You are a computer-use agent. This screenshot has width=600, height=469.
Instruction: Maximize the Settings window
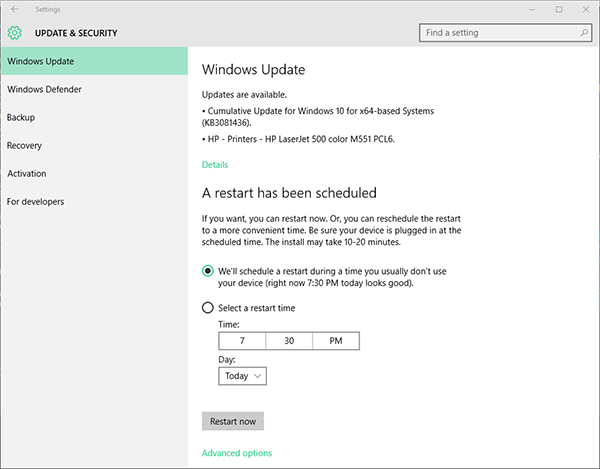(559, 10)
